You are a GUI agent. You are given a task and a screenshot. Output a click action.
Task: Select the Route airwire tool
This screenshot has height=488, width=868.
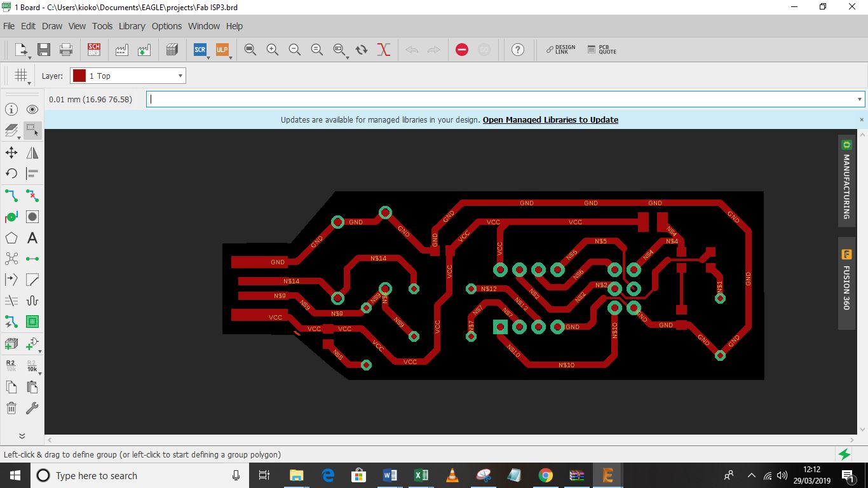click(11, 195)
